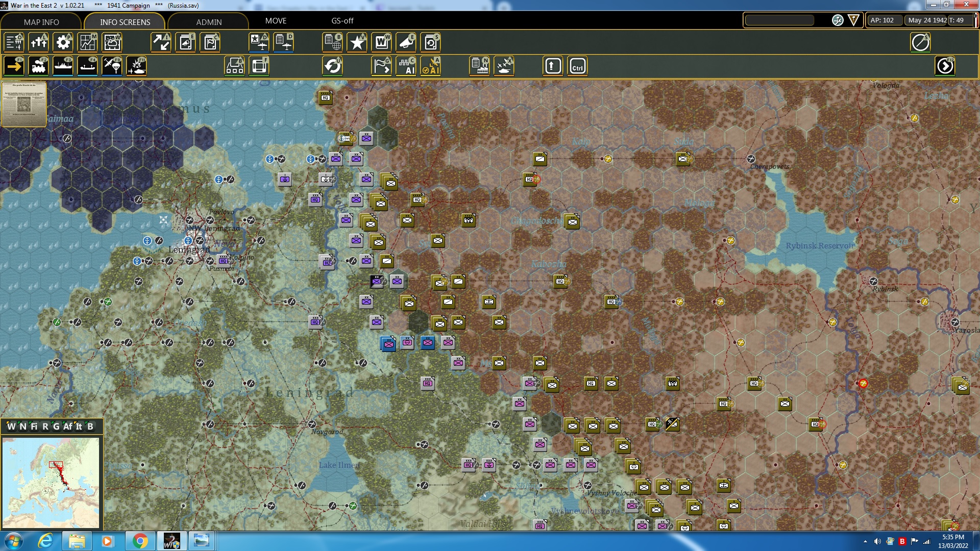
Task: Click the reinforcements/withdrawals arrows icon
Action: coord(161,42)
